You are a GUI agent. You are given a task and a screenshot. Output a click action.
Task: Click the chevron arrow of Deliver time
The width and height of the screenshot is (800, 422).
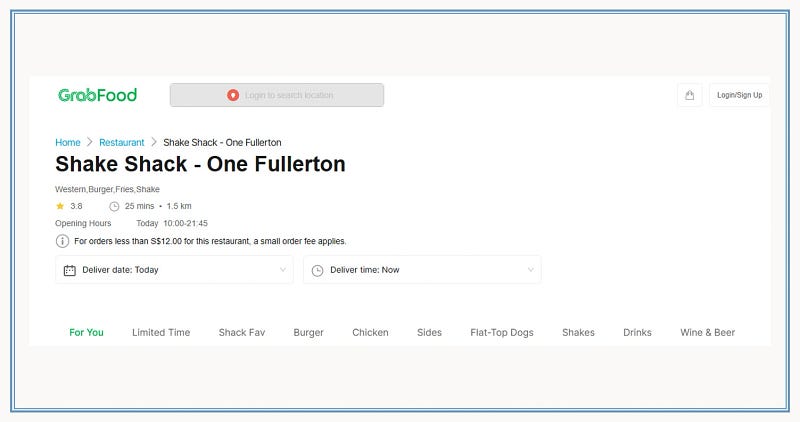(531, 270)
